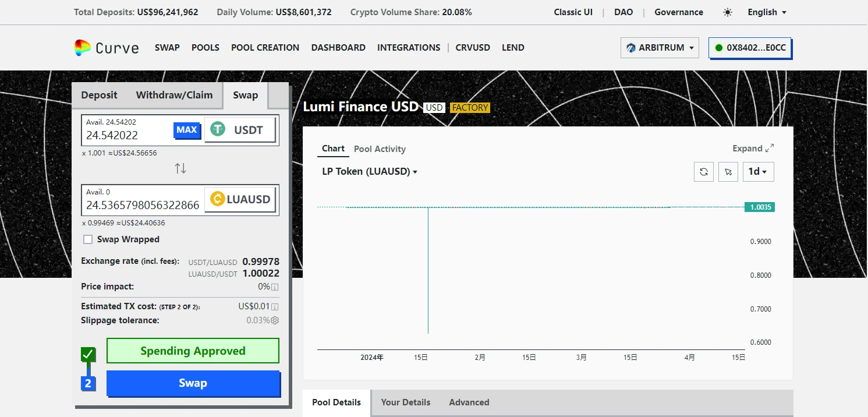Click the MAX amount button
The width and height of the screenshot is (868, 417).
(x=186, y=130)
